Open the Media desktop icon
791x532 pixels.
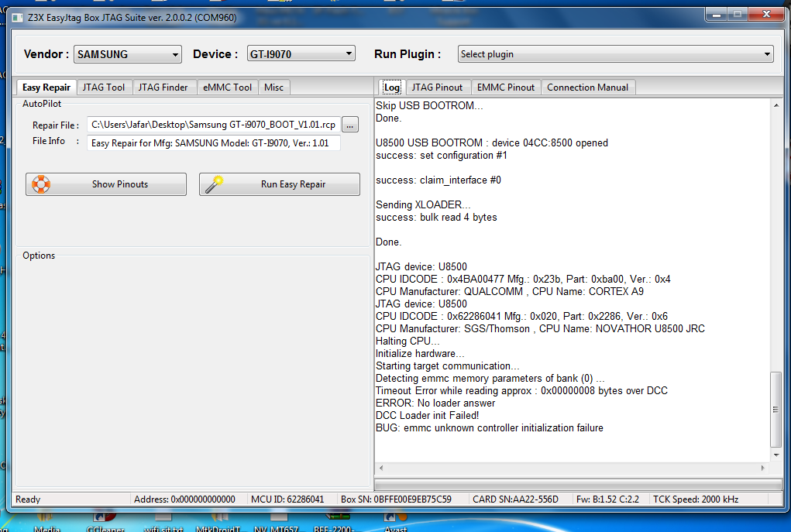[x=47, y=523]
